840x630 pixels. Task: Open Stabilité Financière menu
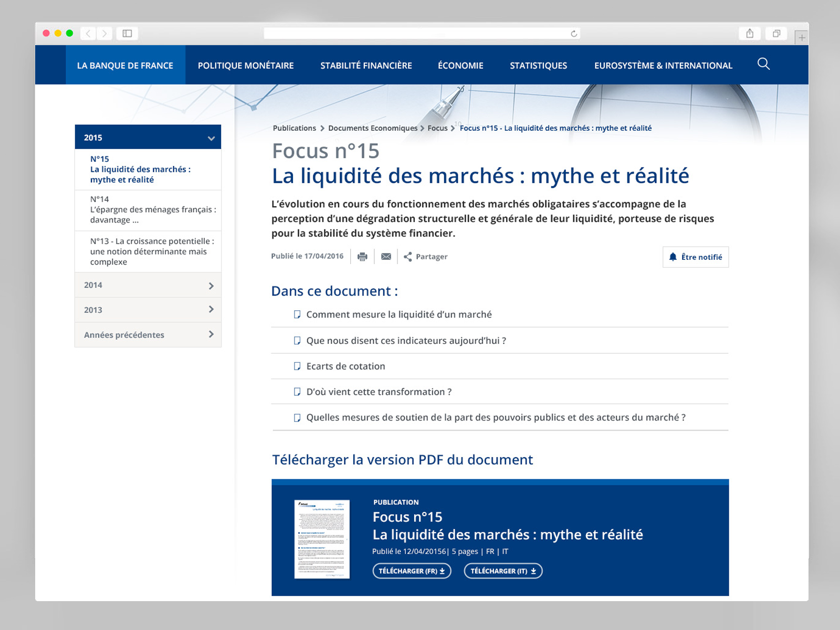coord(366,65)
